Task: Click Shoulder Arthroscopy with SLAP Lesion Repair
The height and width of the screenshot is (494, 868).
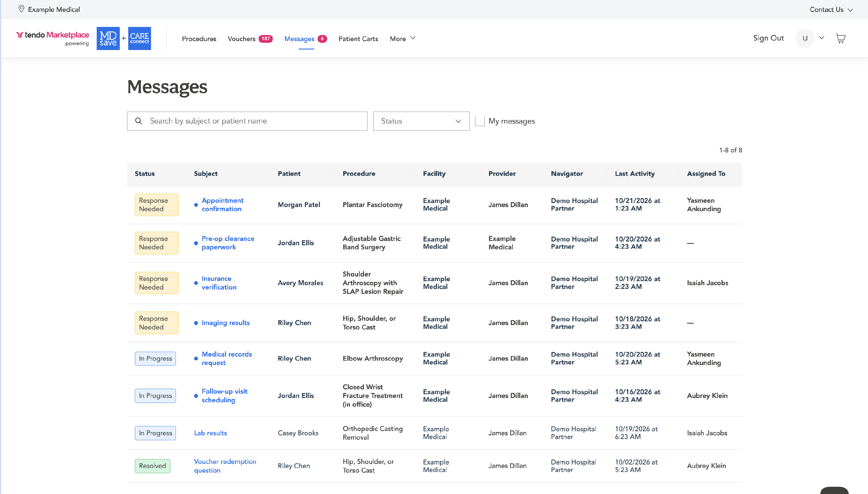Action: pyautogui.click(x=373, y=283)
